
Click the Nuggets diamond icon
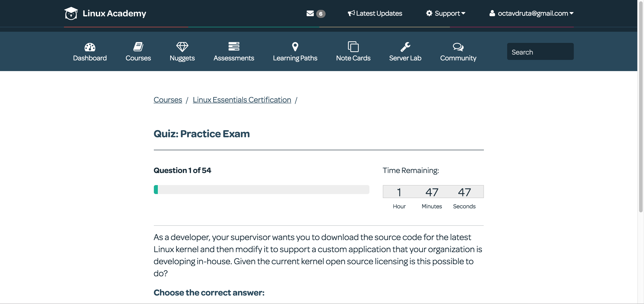(x=182, y=47)
